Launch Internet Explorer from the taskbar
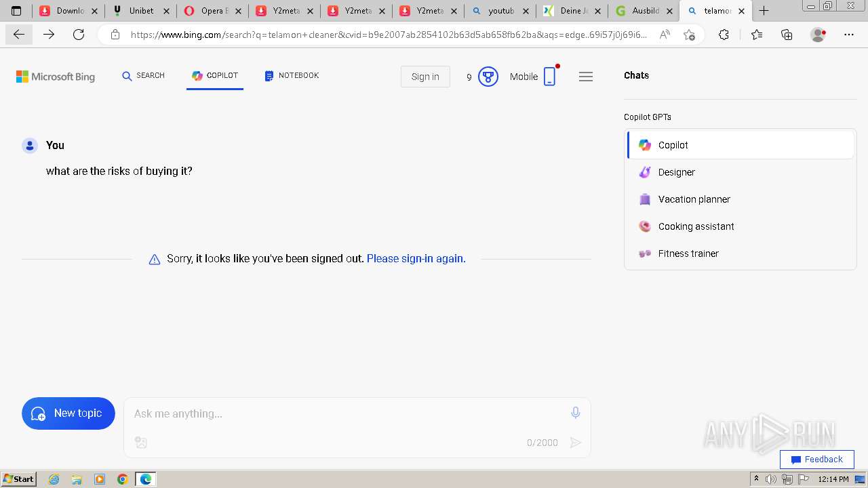Image resolution: width=868 pixels, height=488 pixels. coord(54,479)
